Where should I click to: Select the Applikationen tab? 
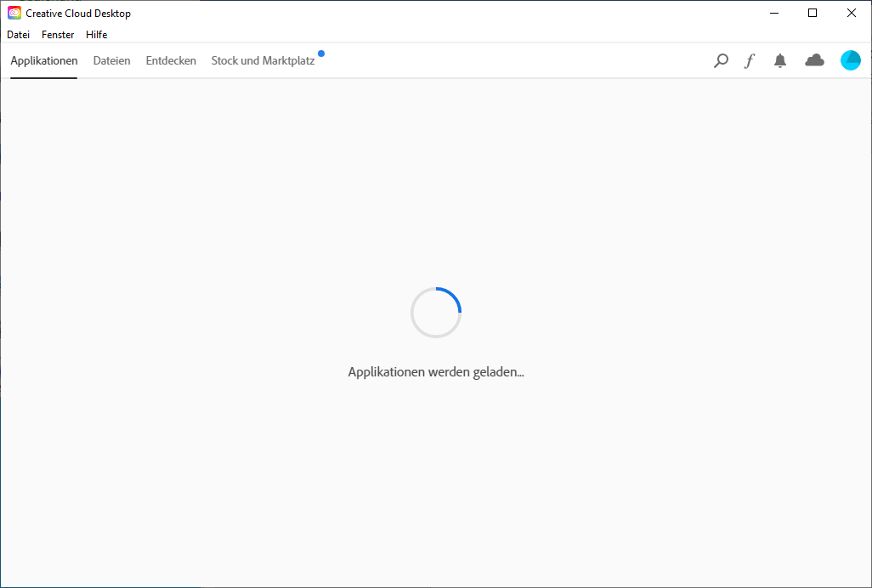click(44, 61)
